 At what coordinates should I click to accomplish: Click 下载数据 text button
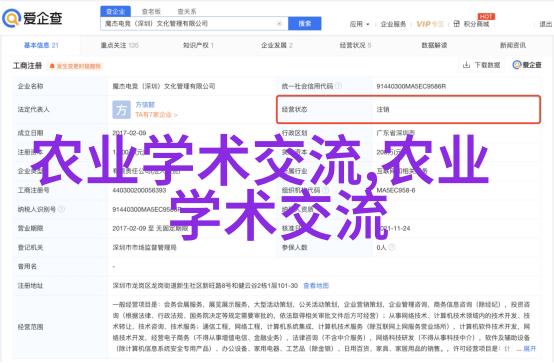pyautogui.click(x=487, y=65)
